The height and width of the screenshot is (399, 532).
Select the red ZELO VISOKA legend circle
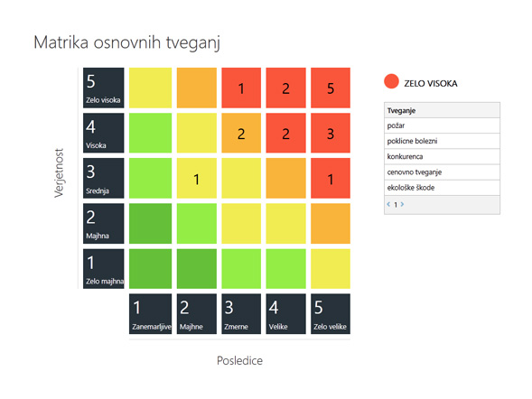[x=391, y=82]
